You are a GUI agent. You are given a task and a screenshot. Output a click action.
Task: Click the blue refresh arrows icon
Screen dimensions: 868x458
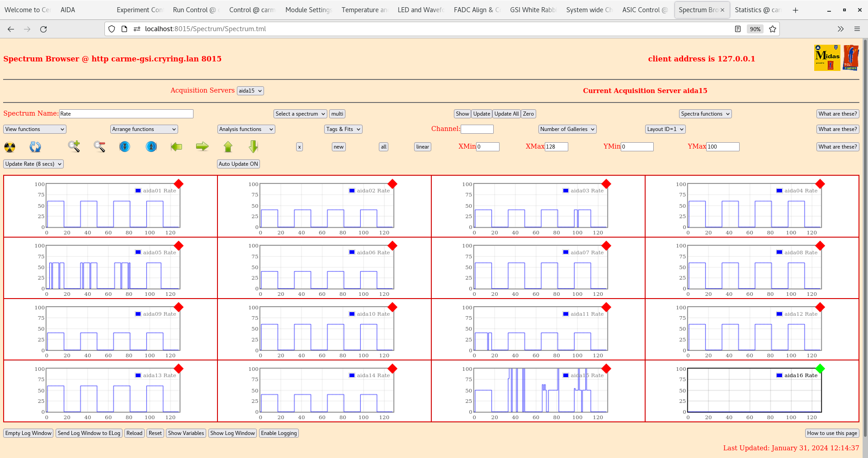click(x=35, y=147)
